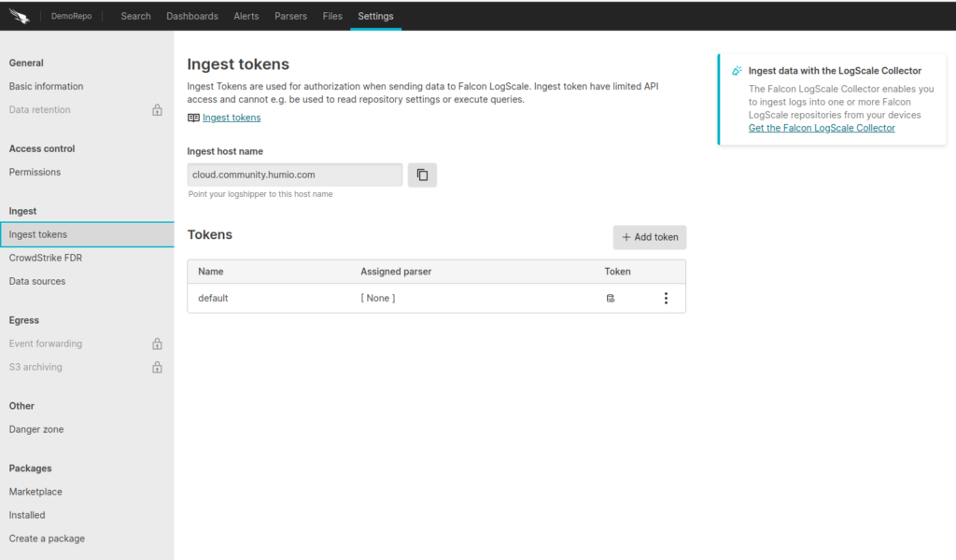
Task: Click 'Point your logshipper to this host name' hint
Action: pyautogui.click(x=260, y=194)
